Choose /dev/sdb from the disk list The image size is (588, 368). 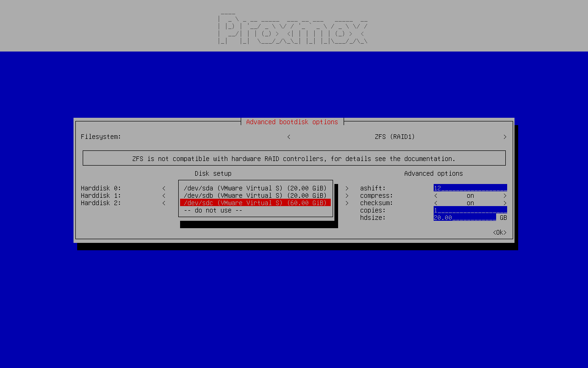coord(255,195)
